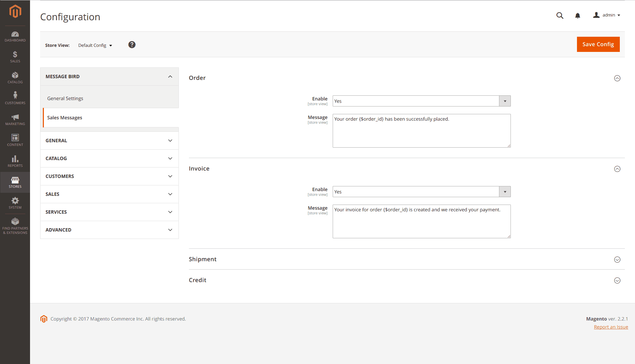635x364 pixels.
Task: Select the Sales Messages tab
Action: tap(111, 118)
